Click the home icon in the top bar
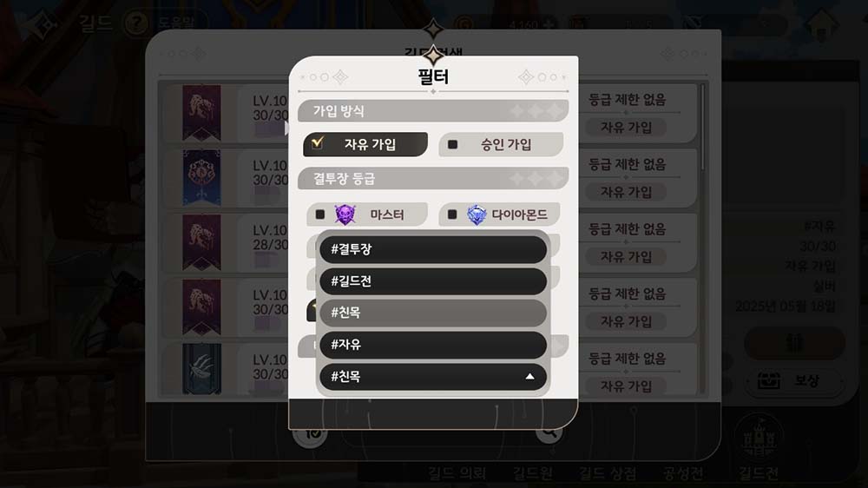868x488 pixels. tap(822, 23)
